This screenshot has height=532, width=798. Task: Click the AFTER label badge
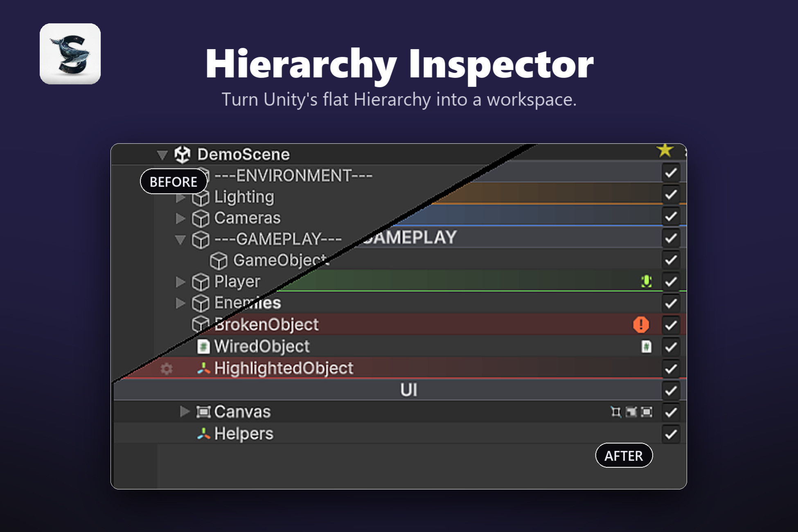click(x=624, y=455)
